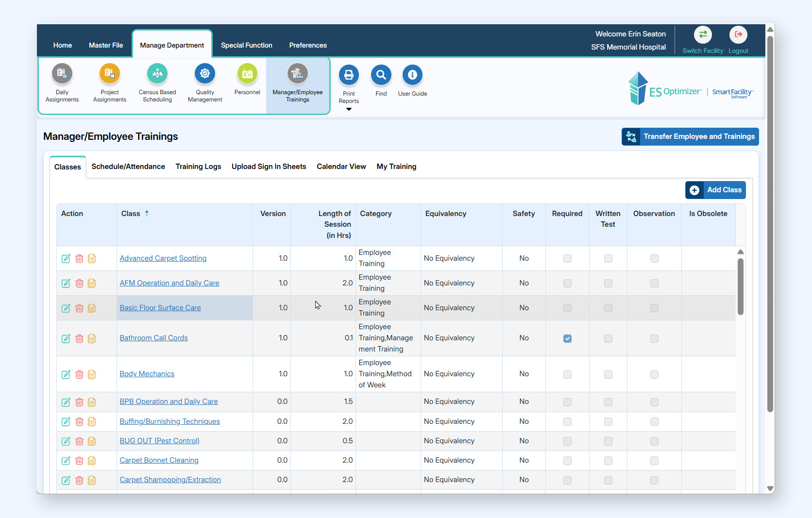The width and height of the screenshot is (812, 518).
Task: Click the Find magnifier icon
Action: [381, 75]
